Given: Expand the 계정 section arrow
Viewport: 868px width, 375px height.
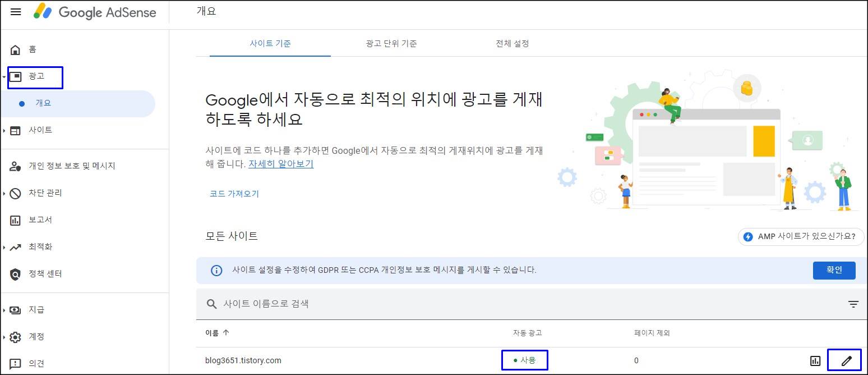Looking at the screenshot, I should pyautogui.click(x=4, y=337).
